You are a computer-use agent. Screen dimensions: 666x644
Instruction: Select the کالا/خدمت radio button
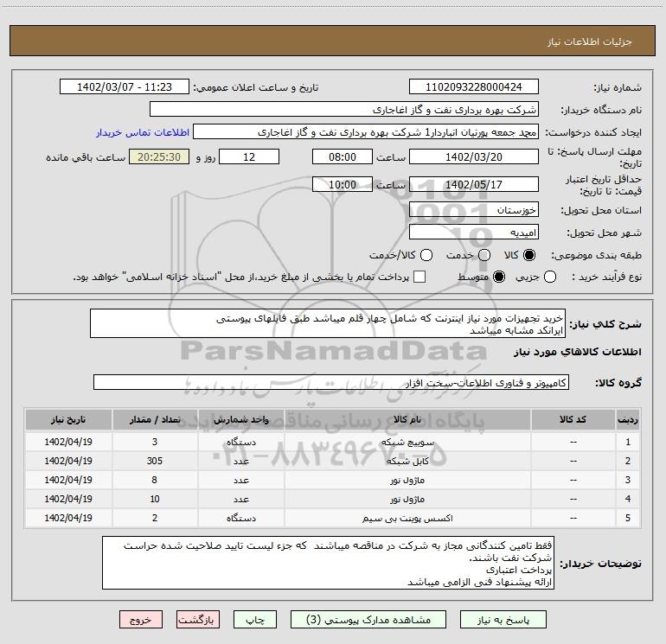click(x=426, y=255)
